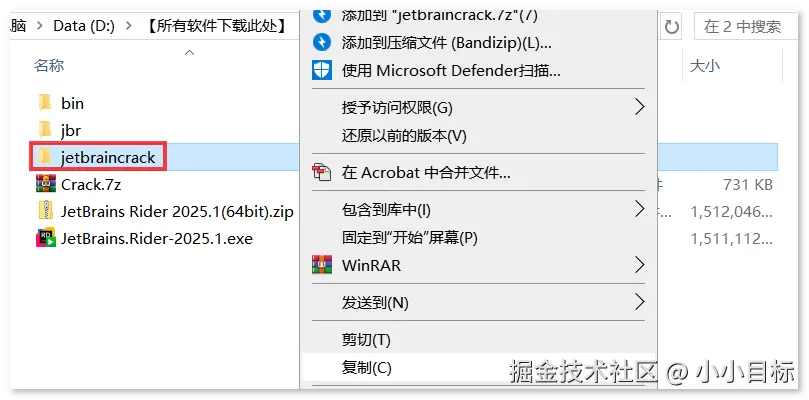Click the jetbraincrack folder icon
Image resolution: width=809 pixels, height=400 pixels.
[x=45, y=157]
